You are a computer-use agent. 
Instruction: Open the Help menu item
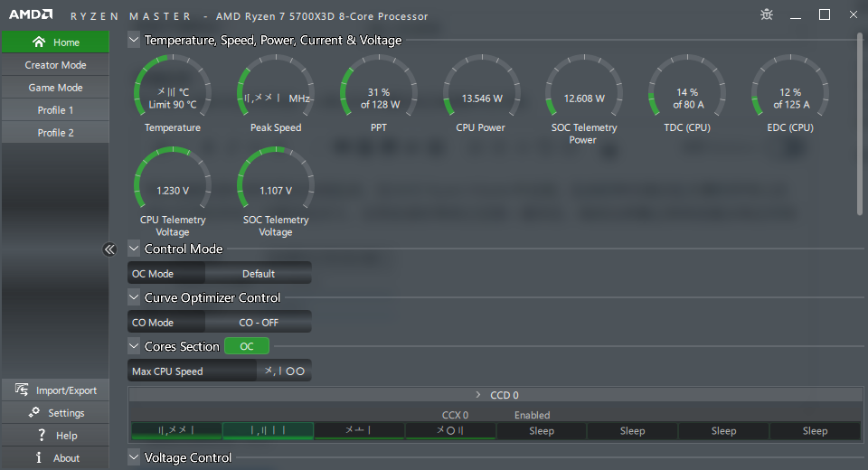tap(55, 436)
